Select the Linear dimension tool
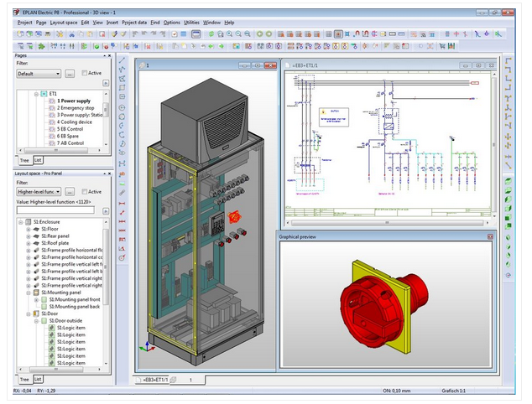Viewport: 532px width, 404px height. pos(122,204)
